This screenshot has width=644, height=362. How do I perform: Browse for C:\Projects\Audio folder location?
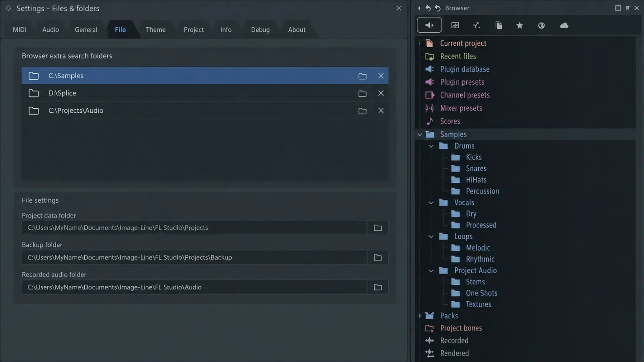click(362, 111)
